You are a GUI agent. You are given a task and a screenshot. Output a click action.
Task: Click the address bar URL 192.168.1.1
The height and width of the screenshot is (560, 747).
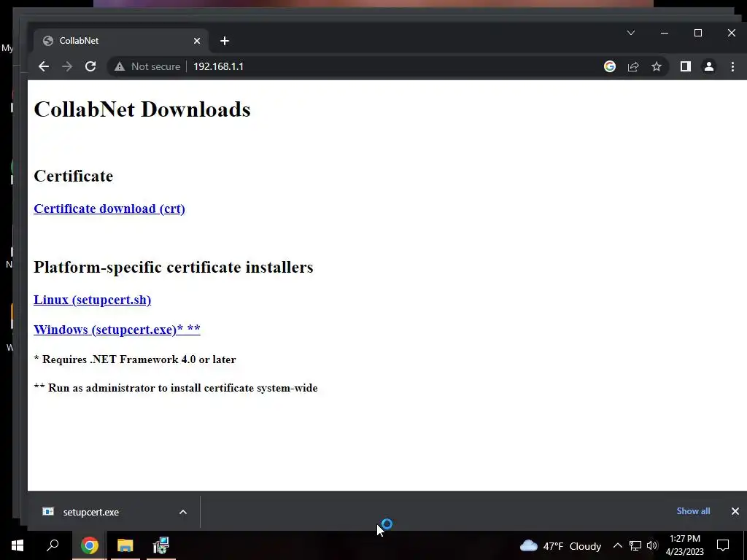[x=218, y=66]
